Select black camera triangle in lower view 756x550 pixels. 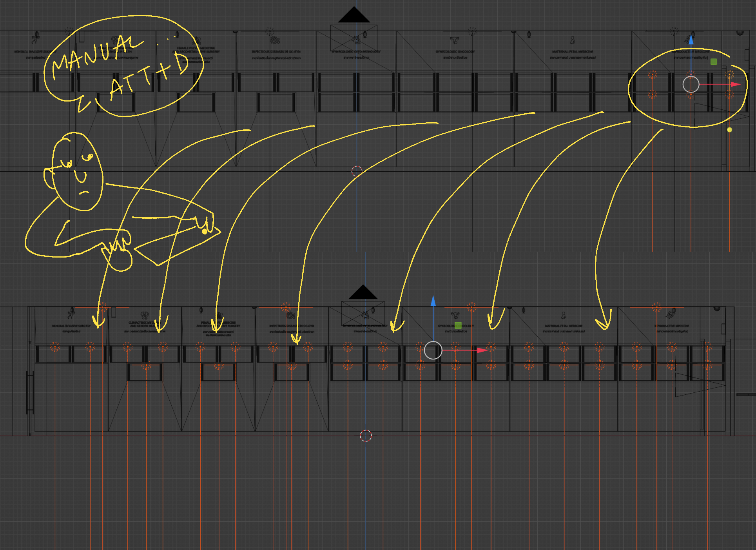(x=363, y=292)
